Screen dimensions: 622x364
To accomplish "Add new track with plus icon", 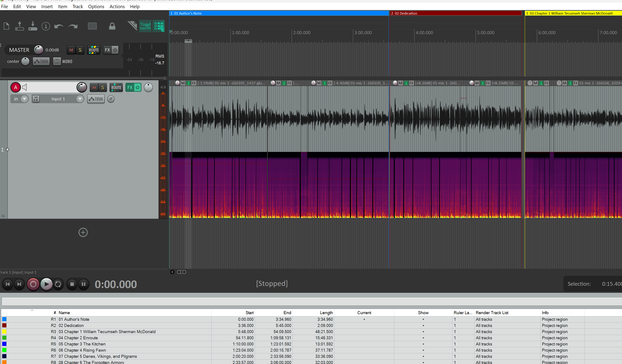I will tap(83, 232).
